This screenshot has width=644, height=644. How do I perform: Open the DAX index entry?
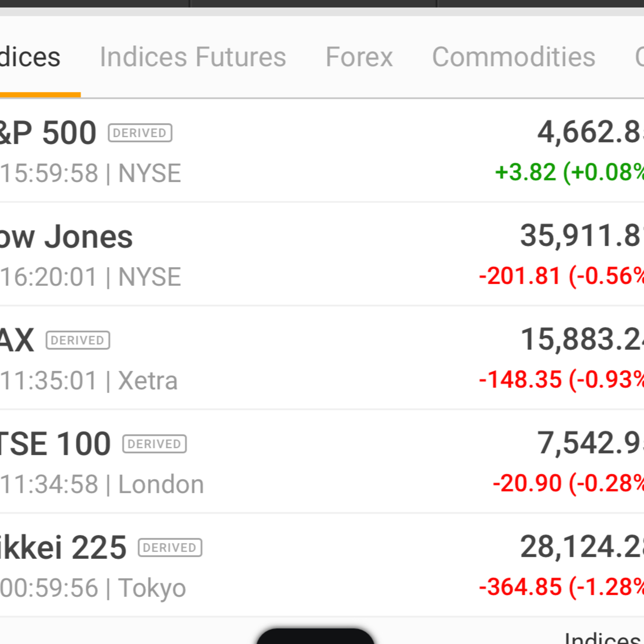point(17,340)
